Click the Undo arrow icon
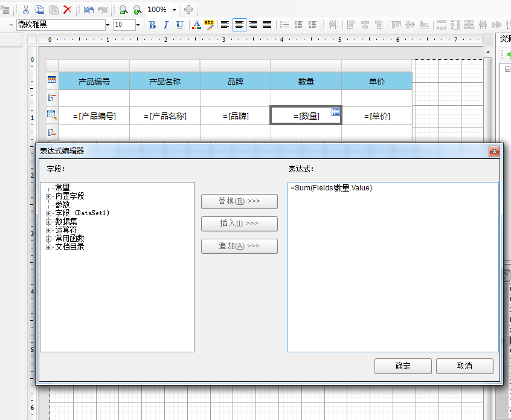Screen dimensions: 511x420 click(89, 10)
